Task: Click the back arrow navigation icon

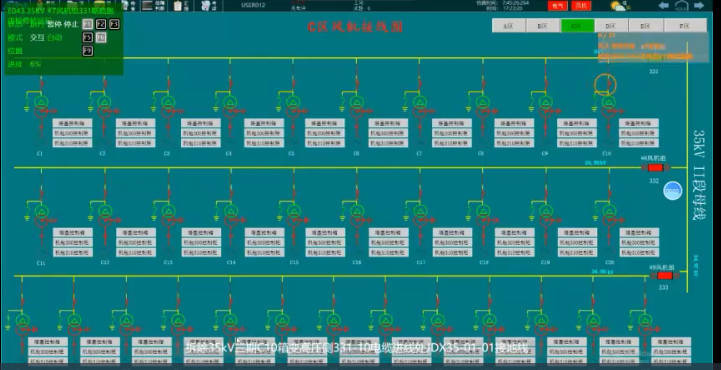Action: (x=664, y=6)
